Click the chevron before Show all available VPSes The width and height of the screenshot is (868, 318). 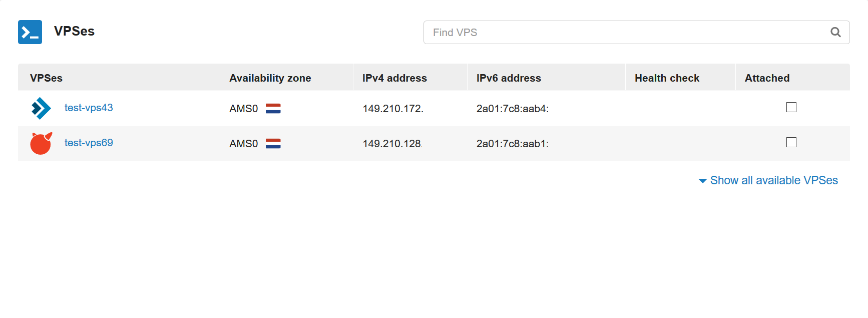[x=703, y=181]
